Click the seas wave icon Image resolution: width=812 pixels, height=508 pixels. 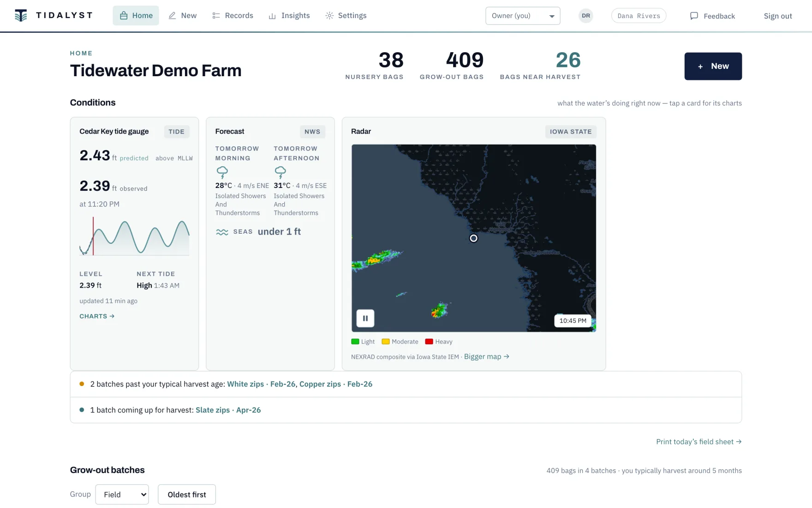coord(222,232)
